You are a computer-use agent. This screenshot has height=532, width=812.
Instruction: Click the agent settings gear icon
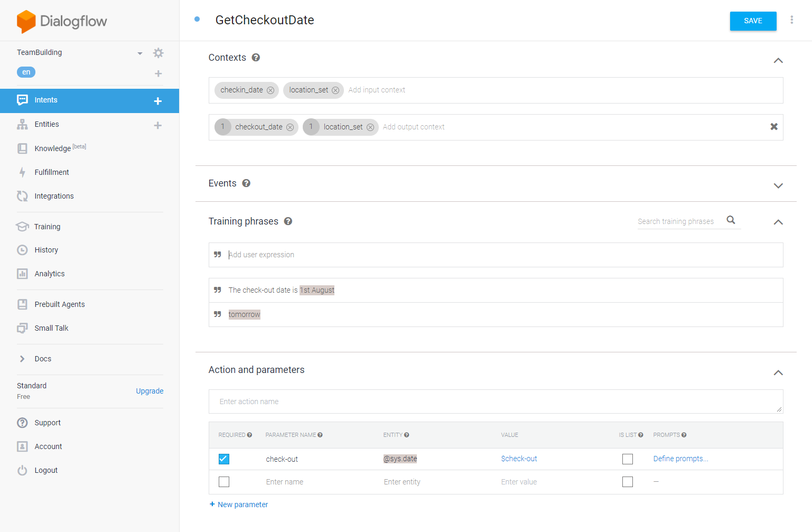click(x=158, y=53)
